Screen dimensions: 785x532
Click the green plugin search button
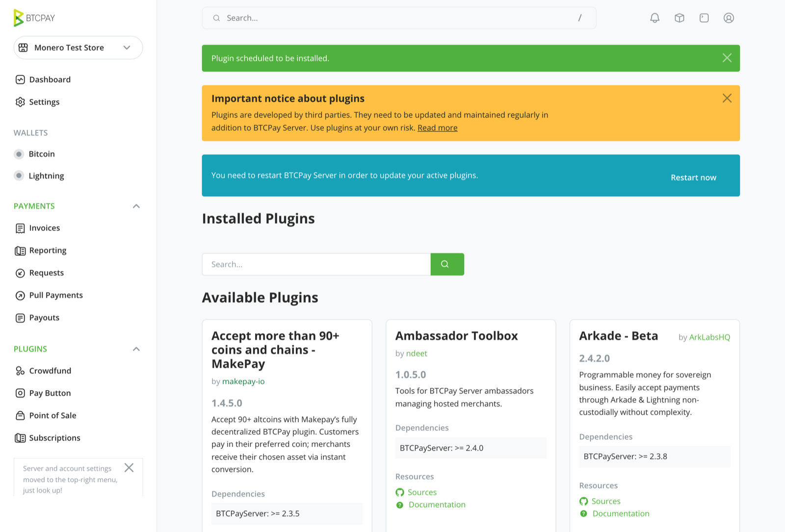click(447, 264)
